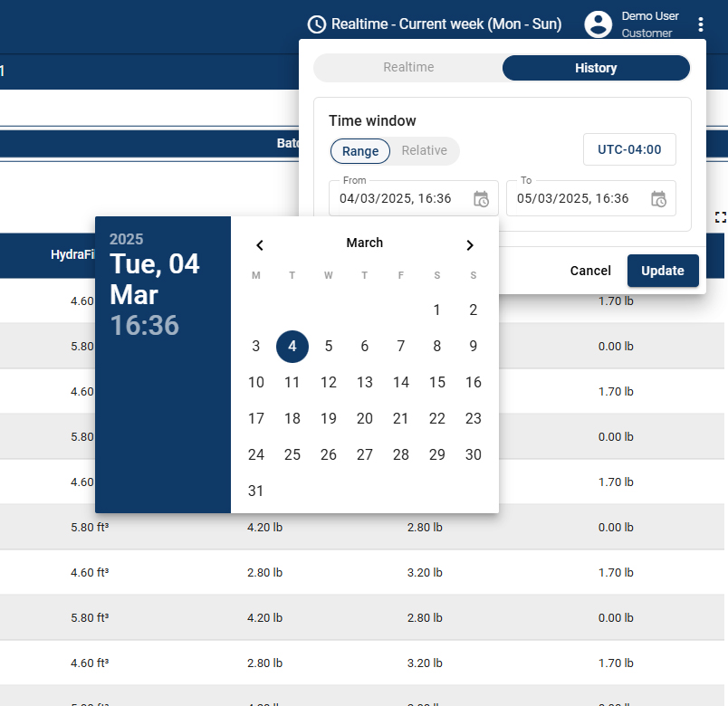Open the three-dot overflow menu
The height and width of the screenshot is (706, 728).
(x=702, y=24)
